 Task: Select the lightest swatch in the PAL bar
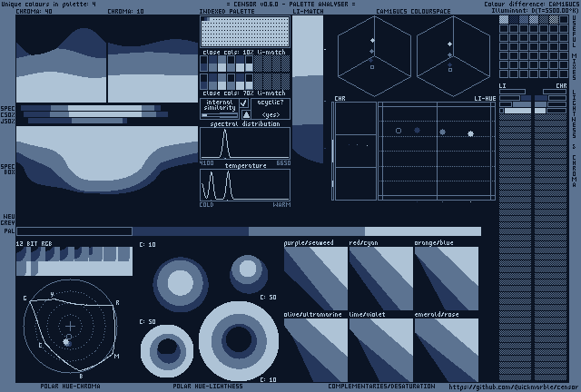423,231
